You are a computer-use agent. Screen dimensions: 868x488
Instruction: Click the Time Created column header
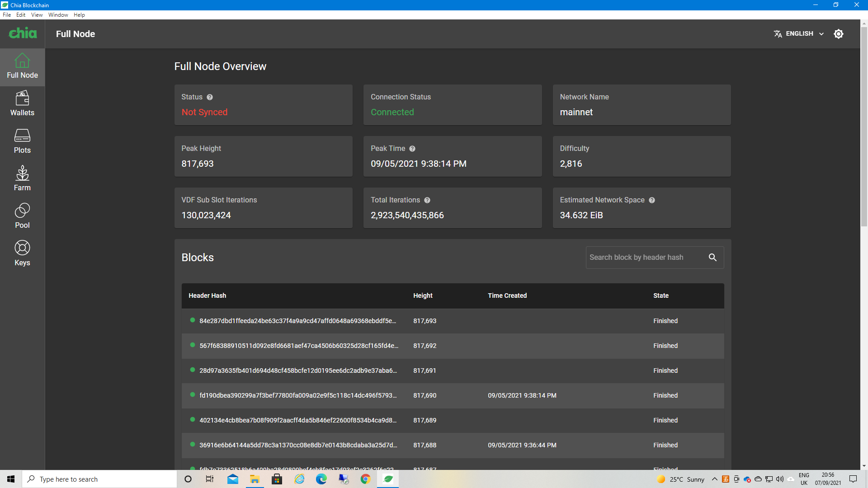click(507, 296)
